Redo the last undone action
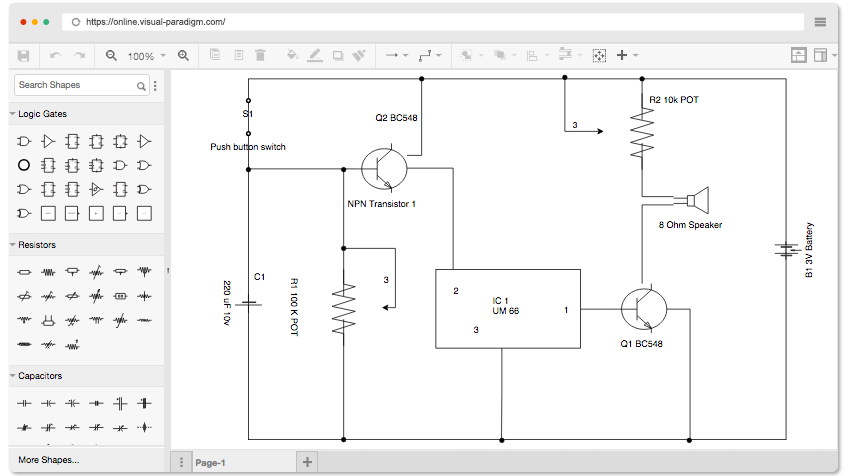Viewport: 848px width, 476px height. 80,56
